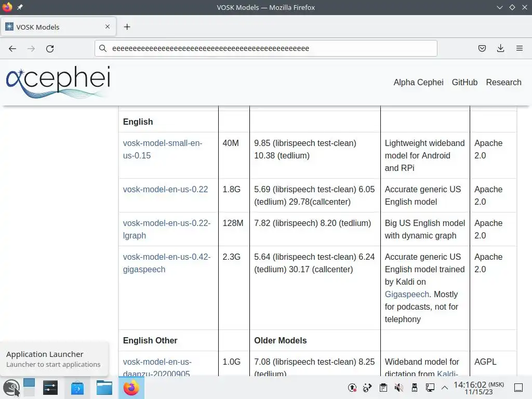Open vosk-model-en-us-0.42-gigaspeech link
The image size is (532, 399).
(x=167, y=263)
